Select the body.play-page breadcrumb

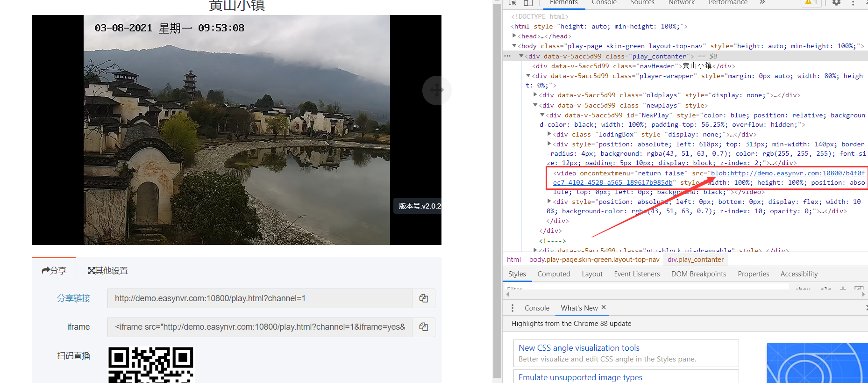[x=594, y=260]
